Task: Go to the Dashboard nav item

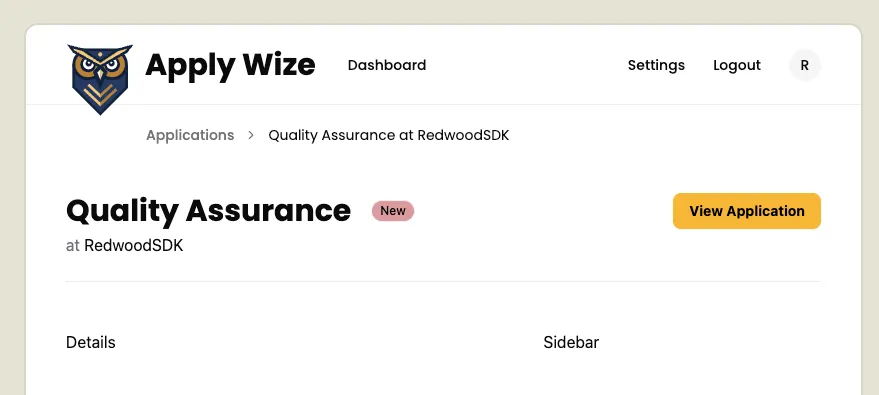Action: click(387, 65)
